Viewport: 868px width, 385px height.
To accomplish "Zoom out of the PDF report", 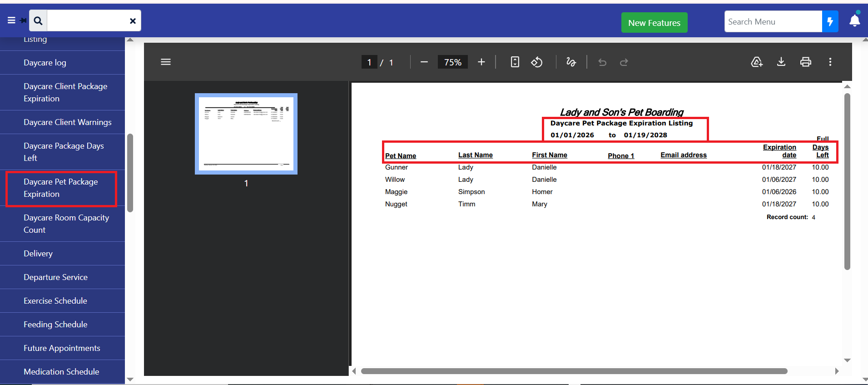I will click(x=424, y=62).
